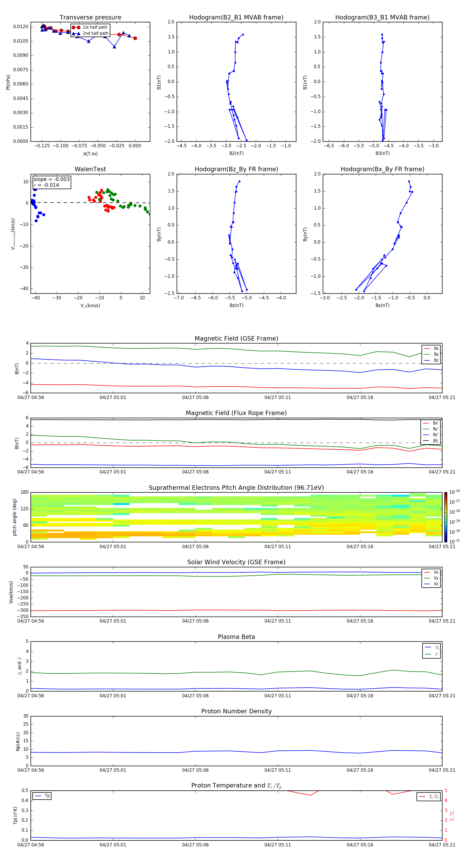Click the "Hodogram(B3_B1 MVAB frame)" title
473x868 pixels.
tap(382, 18)
